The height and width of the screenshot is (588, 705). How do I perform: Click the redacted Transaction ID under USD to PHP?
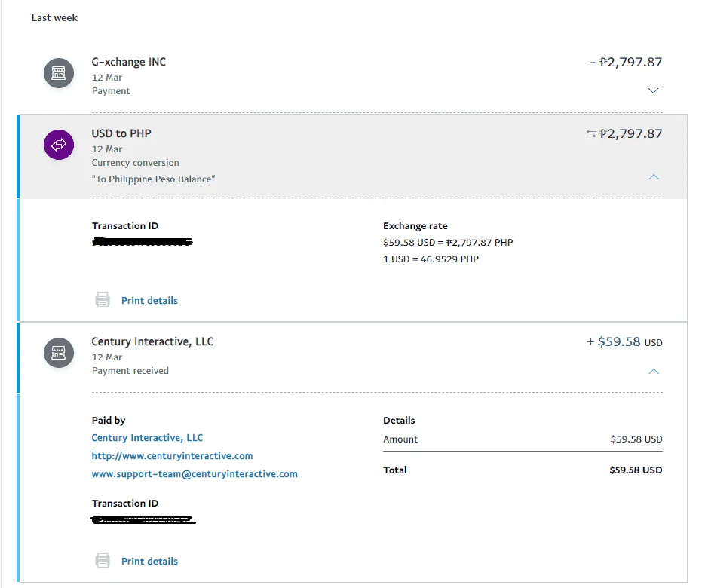[x=143, y=242]
